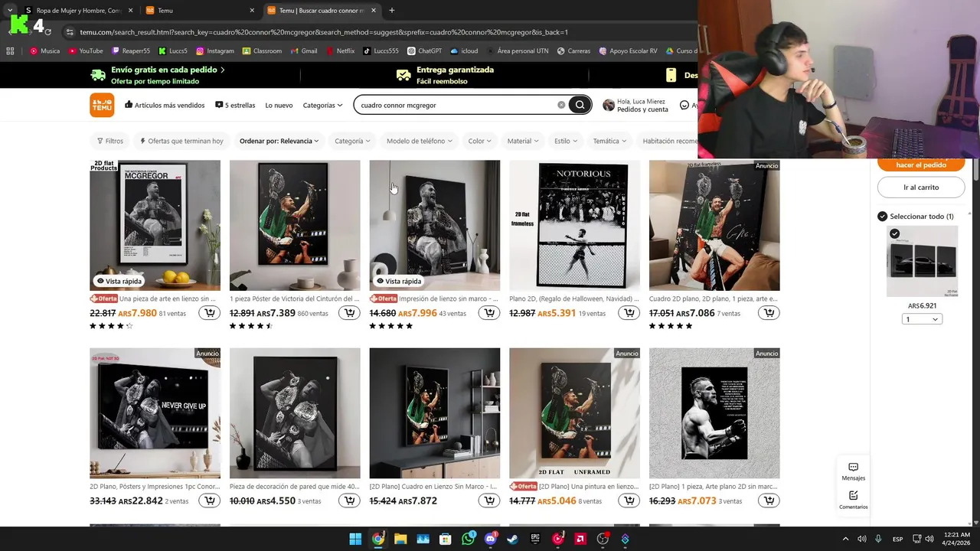Change cart item quantity dropdown
The image size is (980, 551).
pyautogui.click(x=922, y=319)
